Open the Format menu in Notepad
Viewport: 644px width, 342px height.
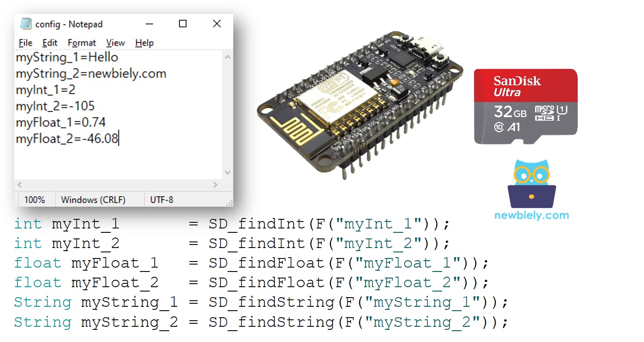(x=82, y=43)
